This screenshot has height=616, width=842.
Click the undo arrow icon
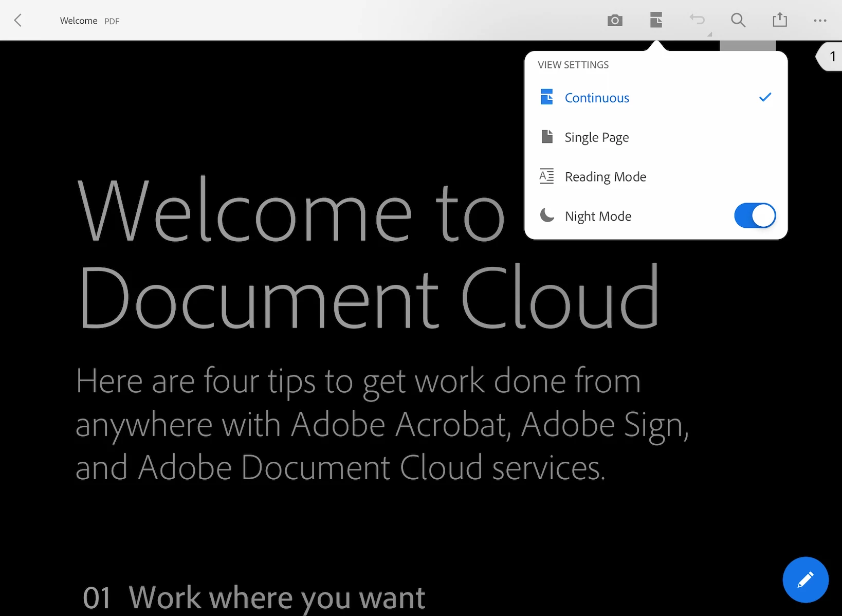click(697, 20)
